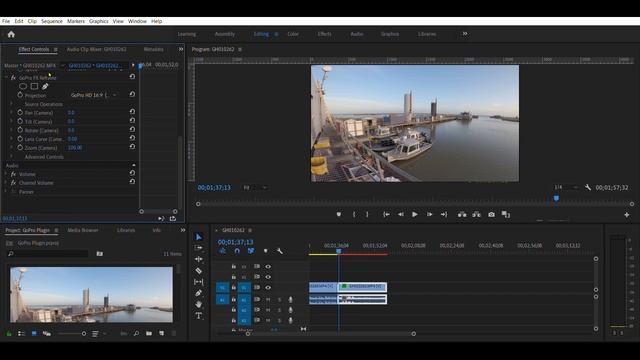Choose the free draw bezier mask pen
The width and height of the screenshot is (640, 360).
(x=45, y=86)
